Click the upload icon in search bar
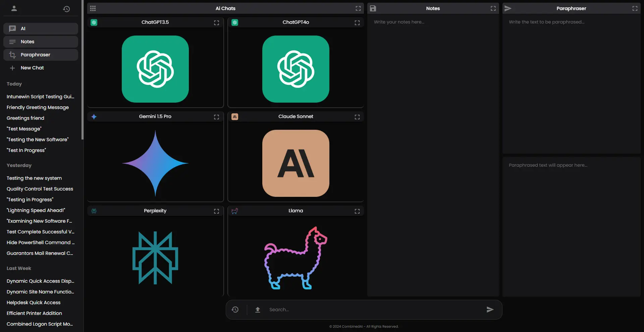644x332 pixels. 258,310
